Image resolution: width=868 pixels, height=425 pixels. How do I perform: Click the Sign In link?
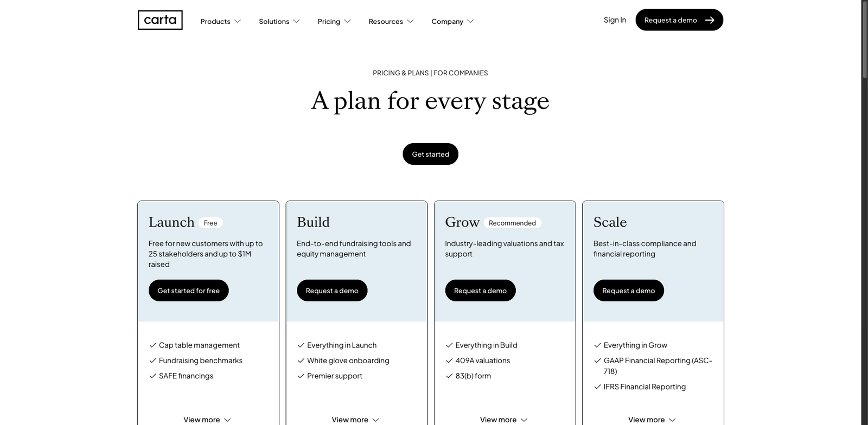615,20
